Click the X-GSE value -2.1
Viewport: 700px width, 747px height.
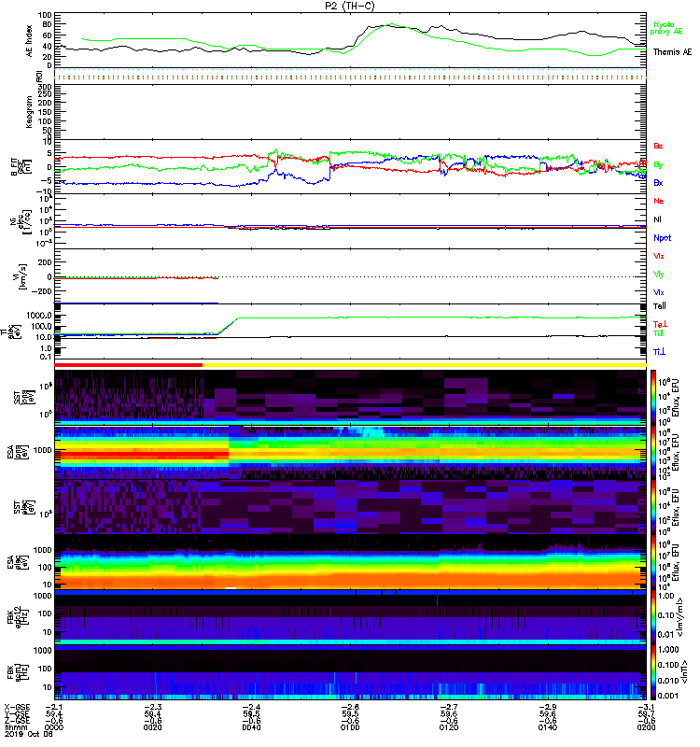click(x=54, y=707)
